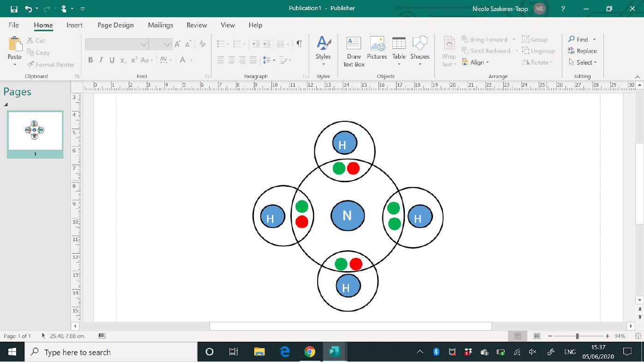The image size is (644, 362).
Task: Toggle the paragraph marks display
Action: click(299, 44)
